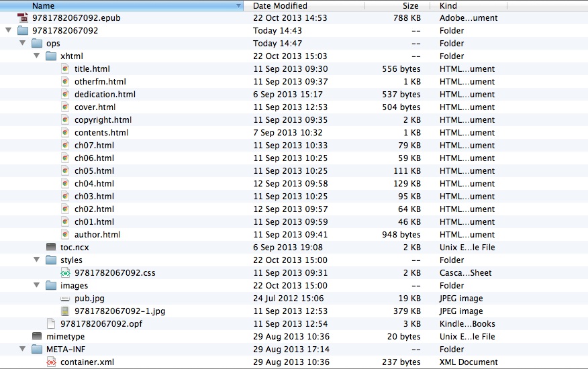Click the ch04.html file icon
The image size is (588, 369).
click(65, 183)
